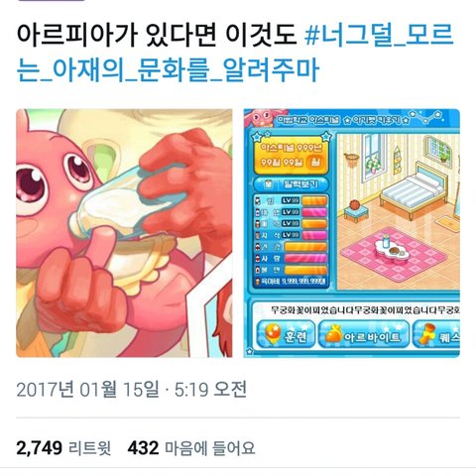Screen dimensions: 476x476
Task: View the 2,749 리트윗 retweets list
Action: [x=63, y=448]
